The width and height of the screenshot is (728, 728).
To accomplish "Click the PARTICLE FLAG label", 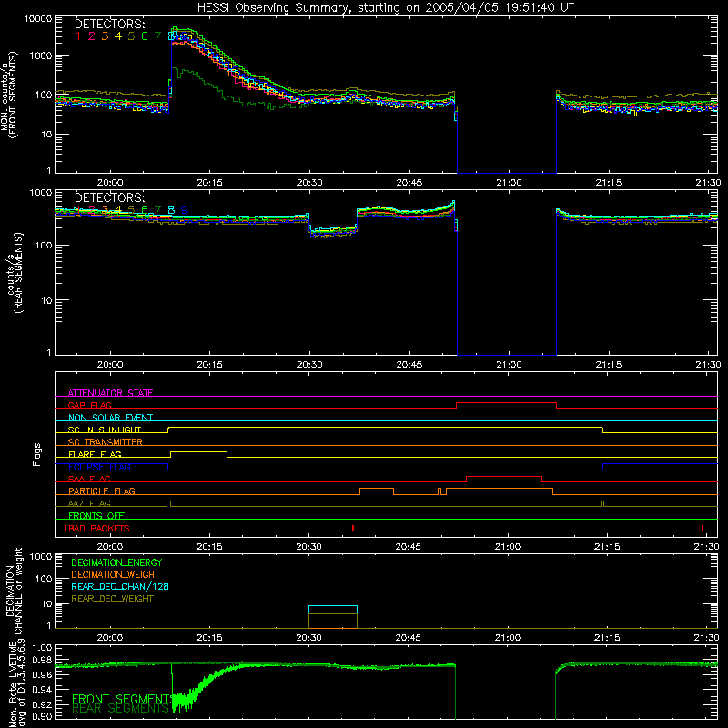I will point(102,490).
